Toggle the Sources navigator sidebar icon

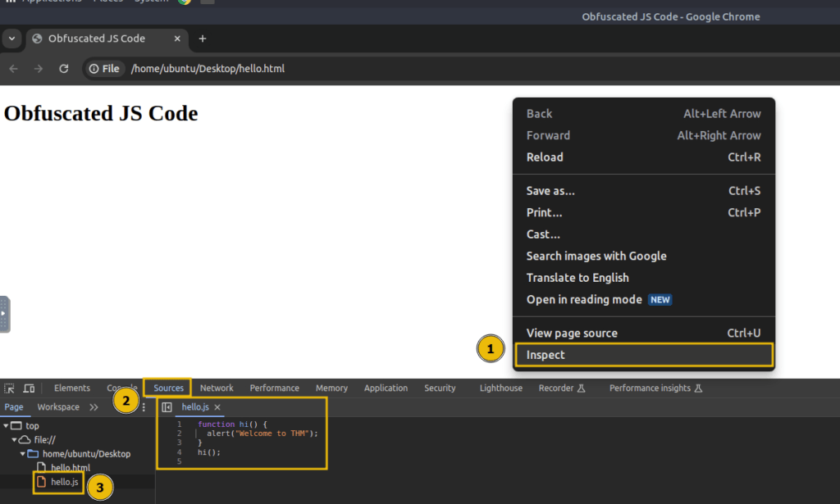[x=167, y=407]
